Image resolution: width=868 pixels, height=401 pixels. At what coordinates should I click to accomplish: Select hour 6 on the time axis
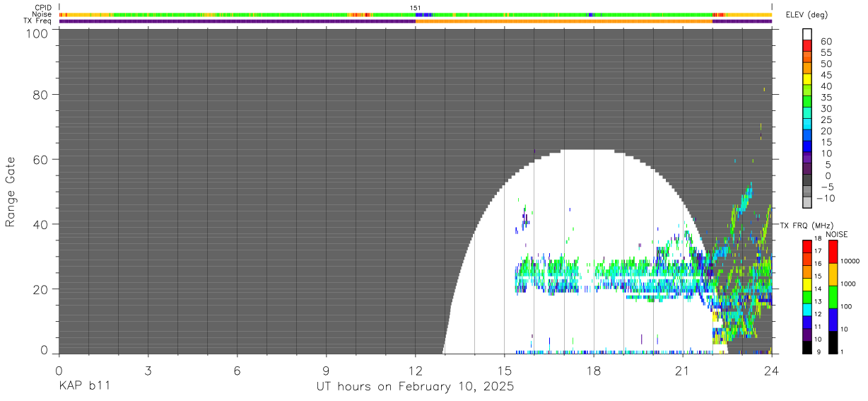pyautogui.click(x=237, y=370)
